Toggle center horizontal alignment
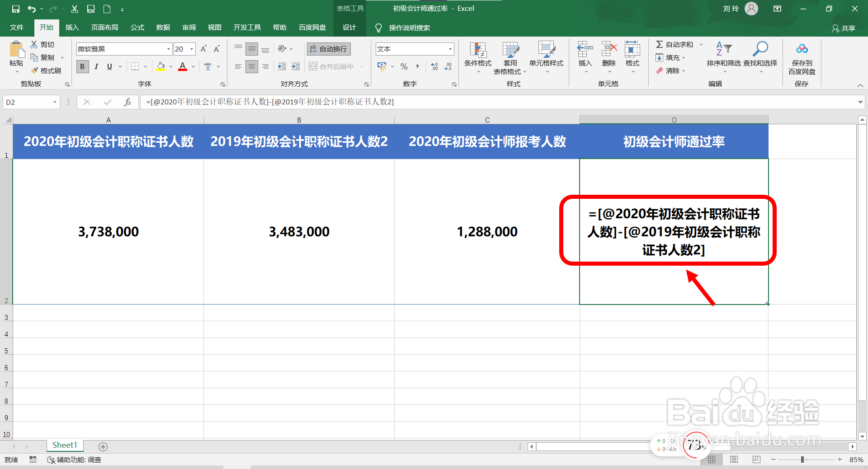Screen dimensions: 868x469 click(x=252, y=66)
